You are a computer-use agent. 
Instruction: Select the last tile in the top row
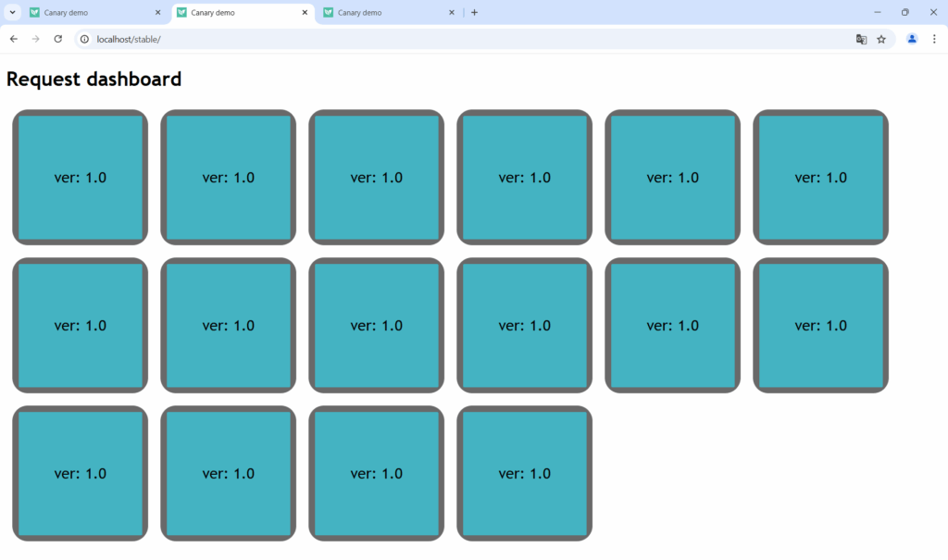[x=820, y=177]
